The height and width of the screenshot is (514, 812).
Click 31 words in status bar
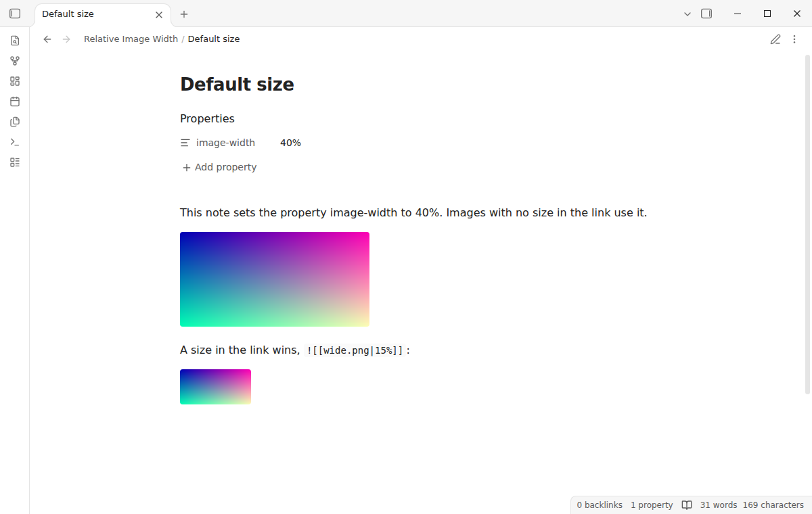(719, 505)
